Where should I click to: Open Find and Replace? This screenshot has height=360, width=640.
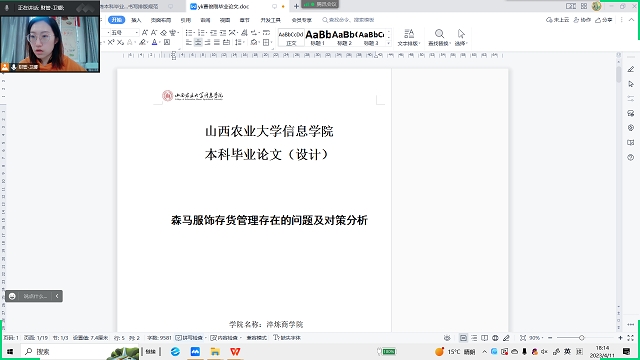(x=439, y=37)
